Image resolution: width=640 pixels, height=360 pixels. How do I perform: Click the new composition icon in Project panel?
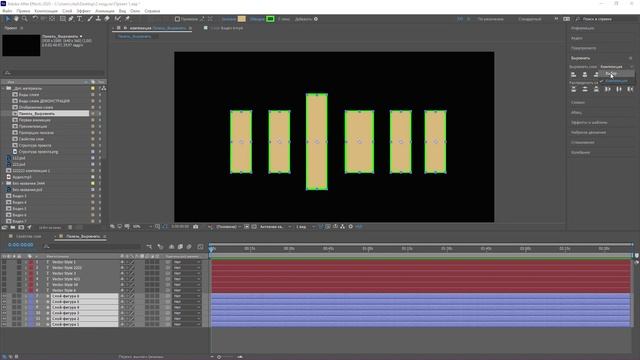(21, 227)
